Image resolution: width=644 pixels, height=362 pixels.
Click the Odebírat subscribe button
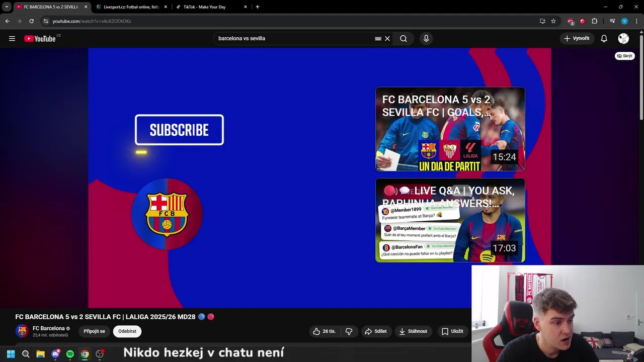(x=127, y=331)
